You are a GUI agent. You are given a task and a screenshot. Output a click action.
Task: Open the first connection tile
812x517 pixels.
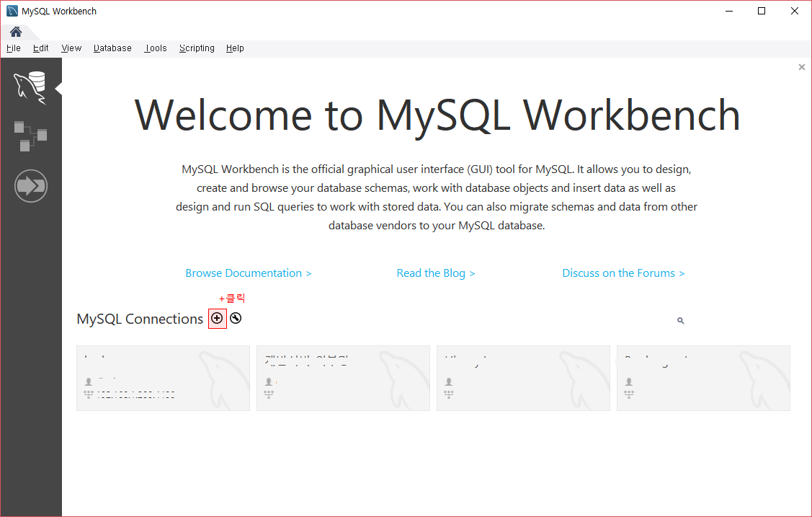coord(163,378)
